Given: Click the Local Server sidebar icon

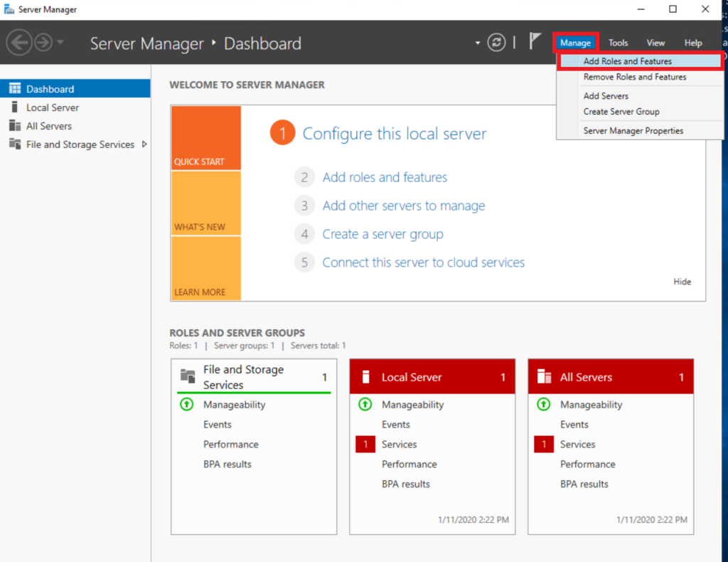Looking at the screenshot, I should (x=15, y=107).
